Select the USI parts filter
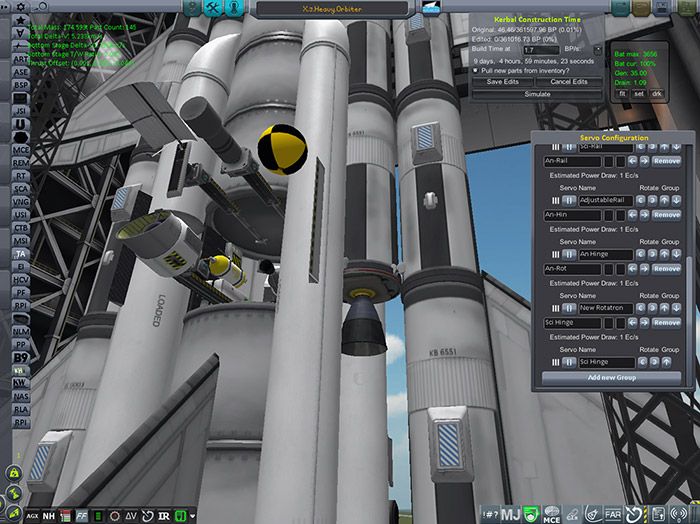The height and width of the screenshot is (524, 700). click(21, 215)
